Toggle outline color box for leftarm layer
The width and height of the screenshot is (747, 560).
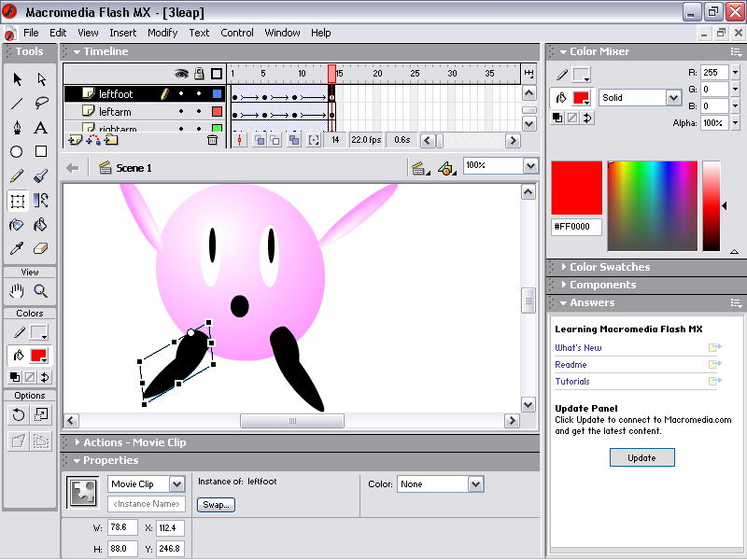(x=217, y=112)
